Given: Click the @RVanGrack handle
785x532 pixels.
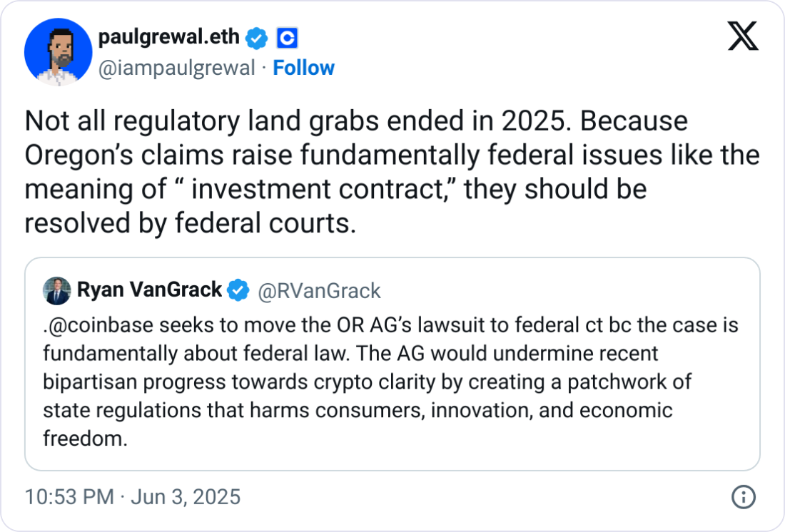Looking at the screenshot, I should tap(318, 291).
